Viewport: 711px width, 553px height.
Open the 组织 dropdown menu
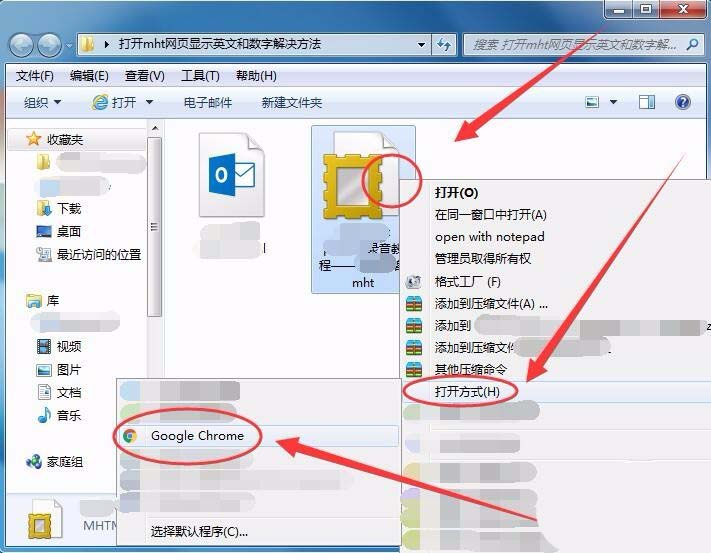click(42, 102)
